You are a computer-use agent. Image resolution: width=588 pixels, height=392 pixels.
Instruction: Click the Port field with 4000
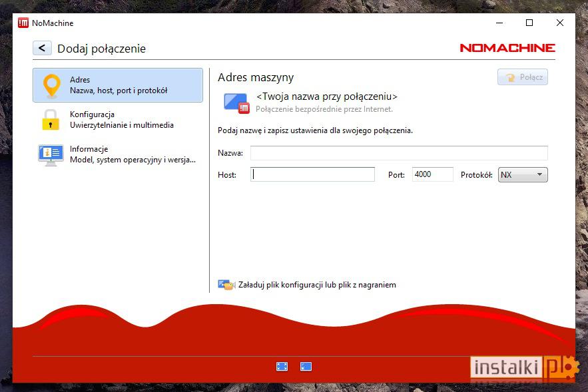coord(432,174)
